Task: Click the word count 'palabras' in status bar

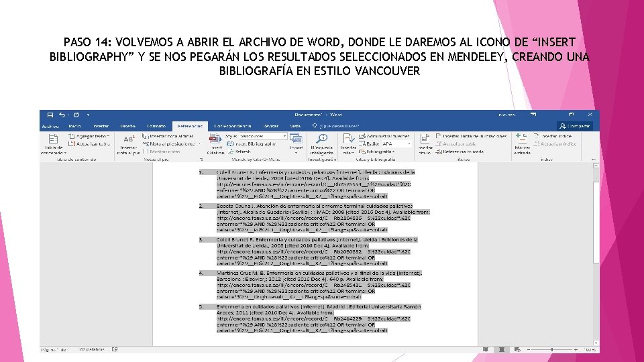Action: 93,350
